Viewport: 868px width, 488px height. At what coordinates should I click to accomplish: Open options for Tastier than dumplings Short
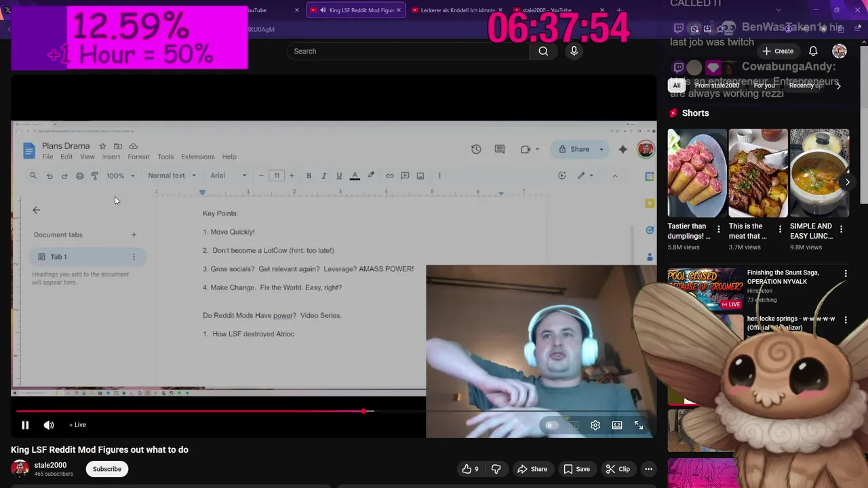[x=719, y=229]
